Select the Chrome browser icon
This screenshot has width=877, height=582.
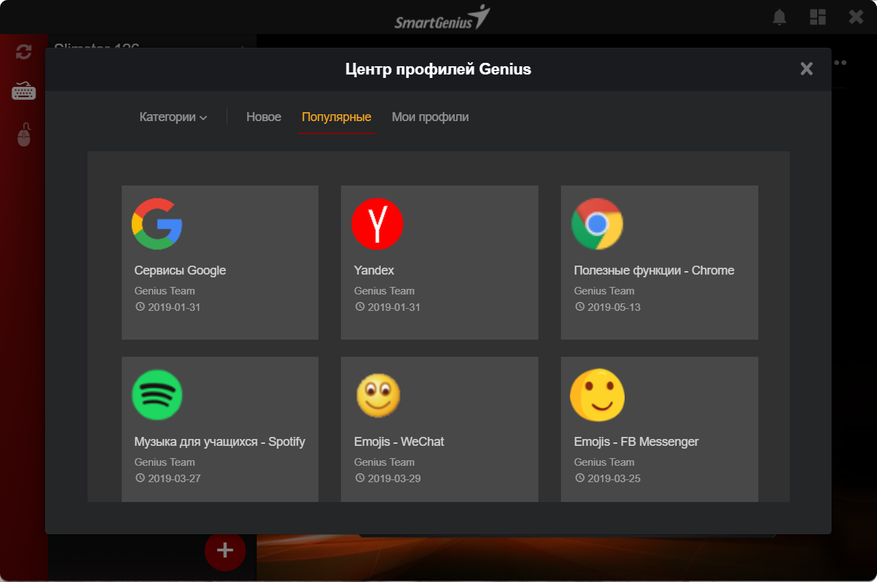(x=597, y=223)
